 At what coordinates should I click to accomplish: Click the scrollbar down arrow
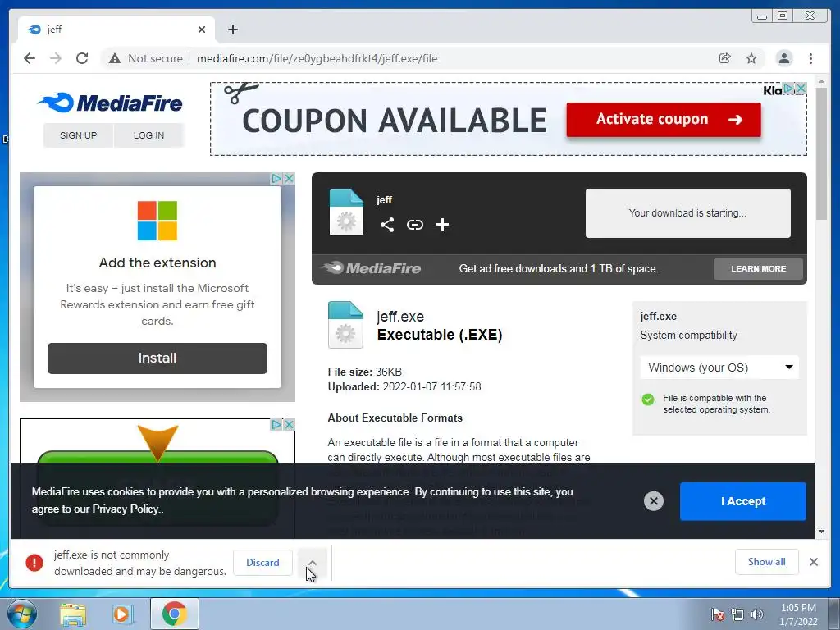pyautogui.click(x=821, y=532)
